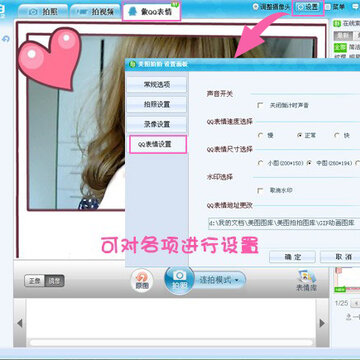The image size is (360, 360).
Task: Tick the 取消水印 checkbox
Action: (x=260, y=190)
